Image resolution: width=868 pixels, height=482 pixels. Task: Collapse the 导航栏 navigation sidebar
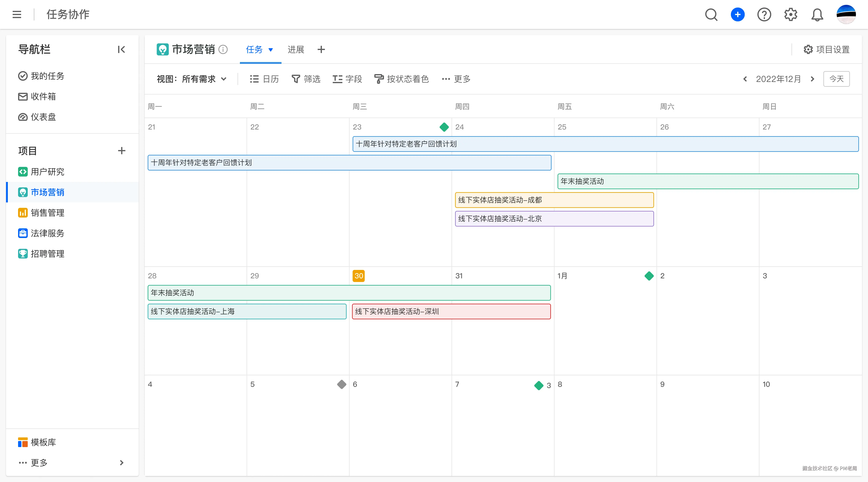(x=121, y=49)
